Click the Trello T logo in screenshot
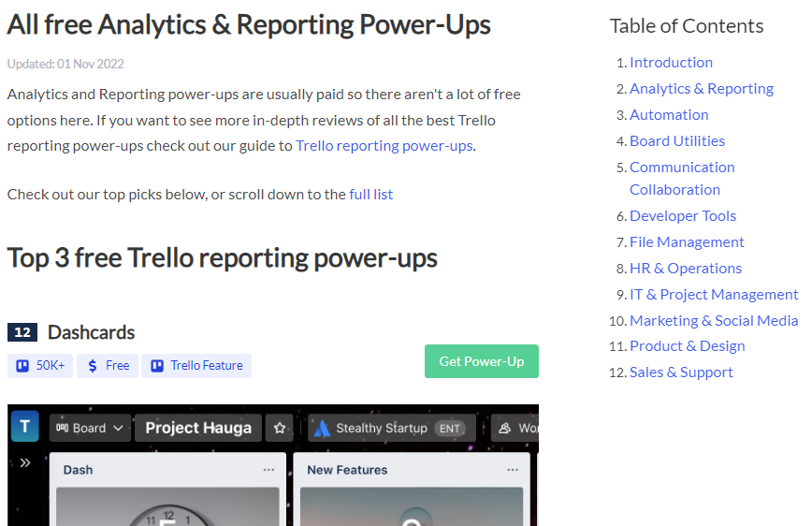812x526 pixels. pos(25,427)
